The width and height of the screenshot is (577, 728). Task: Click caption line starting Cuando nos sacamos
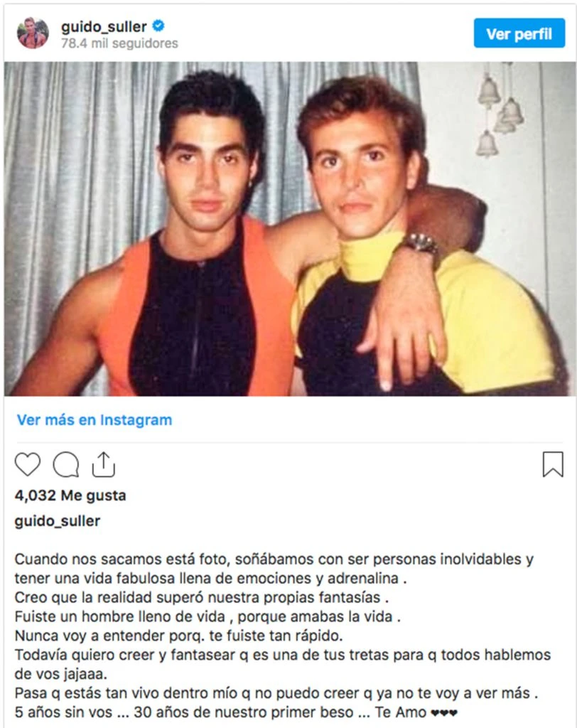pyautogui.click(x=274, y=559)
